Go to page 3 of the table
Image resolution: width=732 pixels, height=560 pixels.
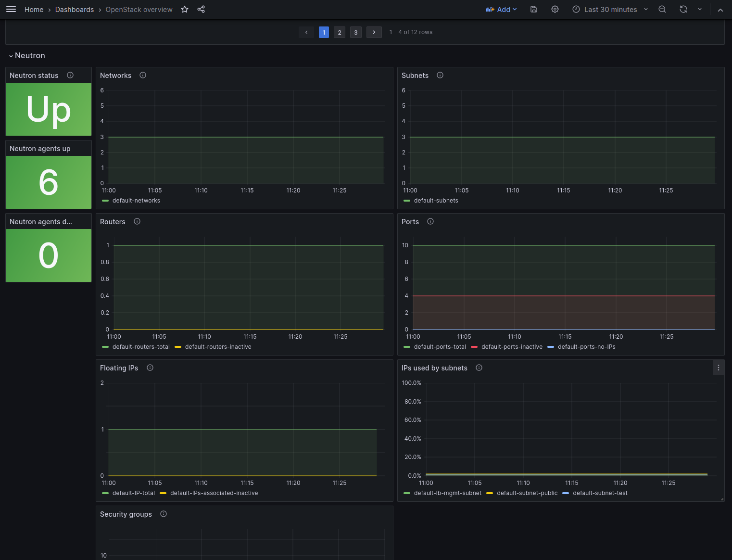tap(356, 32)
